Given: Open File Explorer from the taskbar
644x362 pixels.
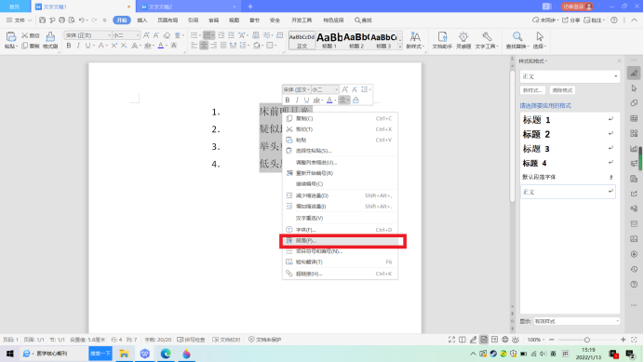Looking at the screenshot, I should point(124,354).
